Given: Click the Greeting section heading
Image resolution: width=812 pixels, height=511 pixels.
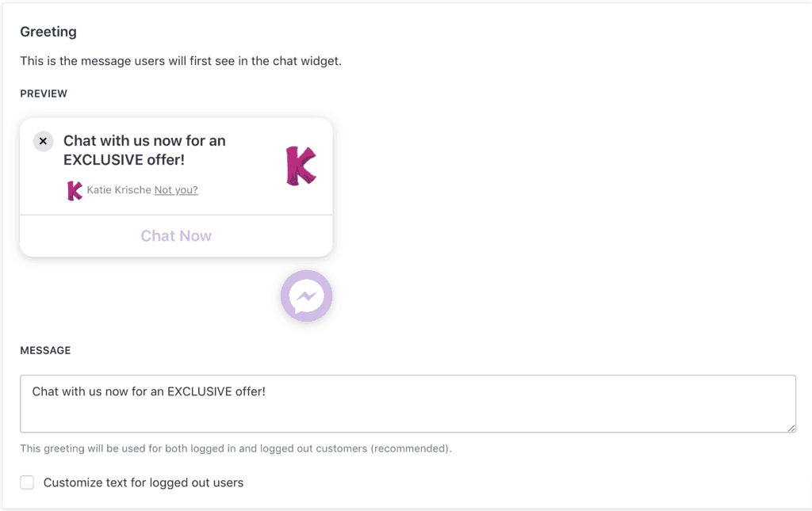Looking at the screenshot, I should pos(48,32).
